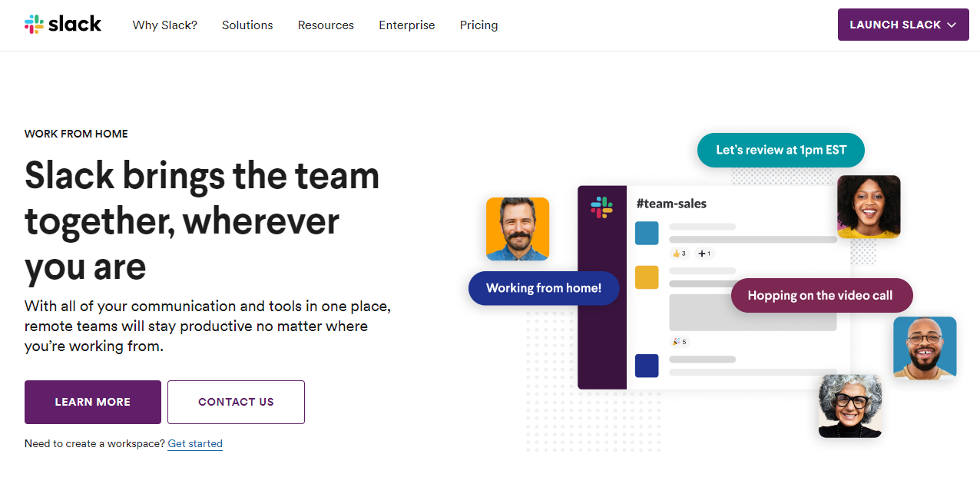Click the "Hopping on the video call" bubble
This screenshot has height=504, width=980.
tap(820, 296)
